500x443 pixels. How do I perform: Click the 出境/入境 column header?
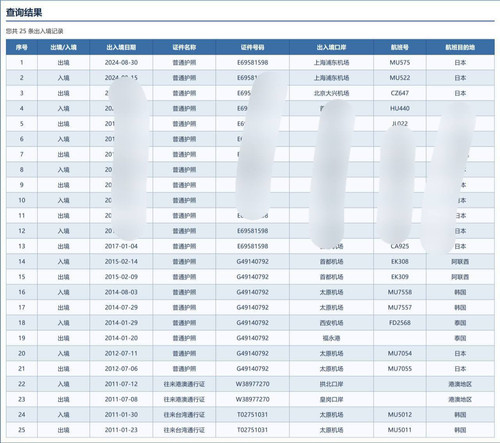point(63,47)
